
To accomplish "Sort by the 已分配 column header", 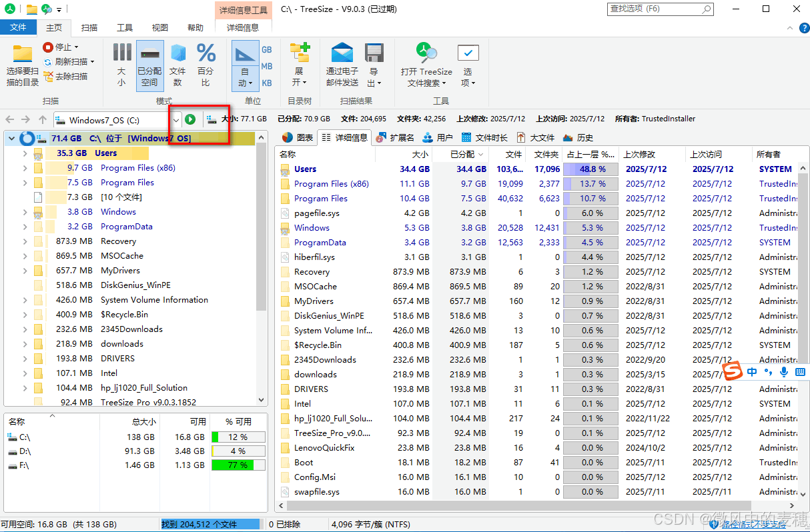I will [x=460, y=154].
